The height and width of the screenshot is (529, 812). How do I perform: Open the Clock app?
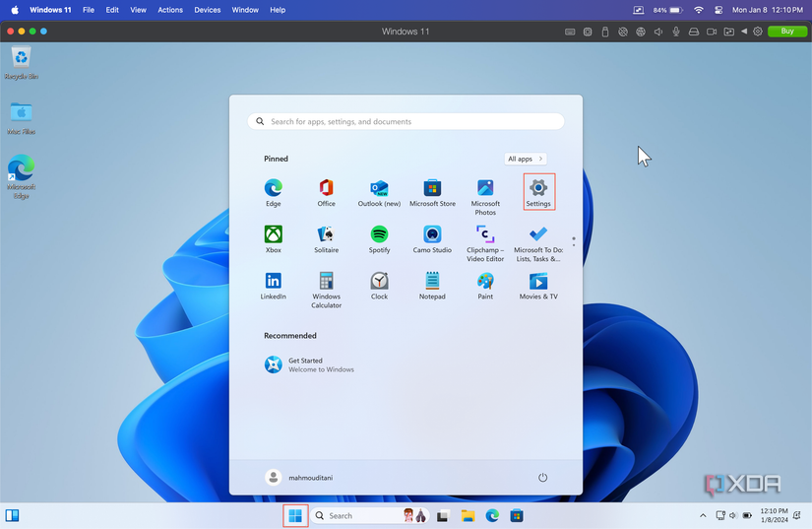tap(379, 286)
